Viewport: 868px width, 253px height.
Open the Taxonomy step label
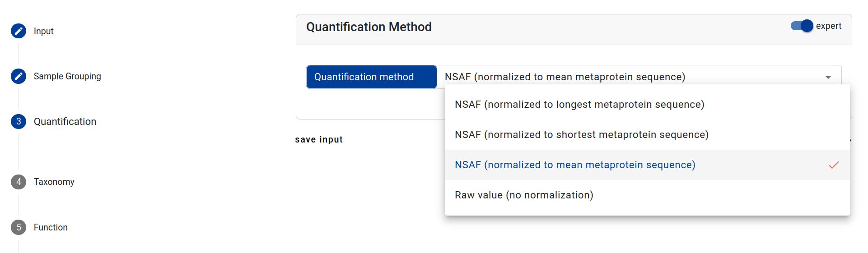[54, 182]
